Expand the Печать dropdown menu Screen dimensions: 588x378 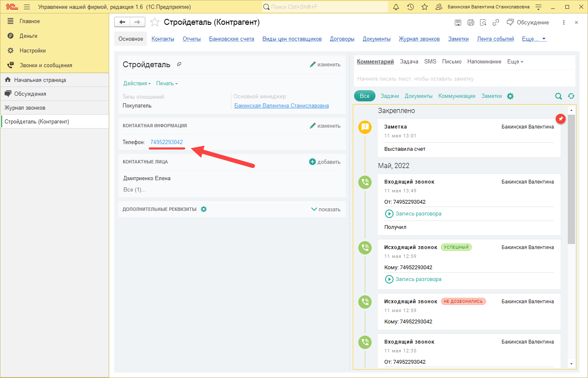[x=167, y=84]
